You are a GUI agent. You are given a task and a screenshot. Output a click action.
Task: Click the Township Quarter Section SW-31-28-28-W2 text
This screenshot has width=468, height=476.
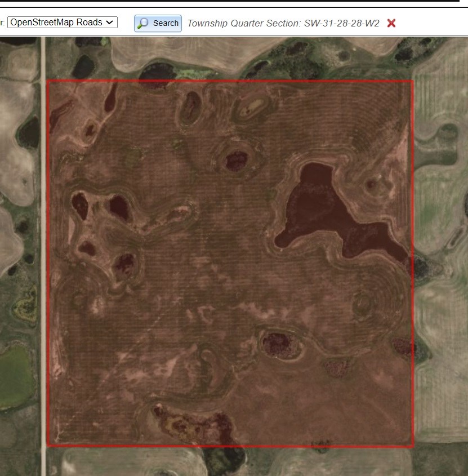tap(283, 23)
